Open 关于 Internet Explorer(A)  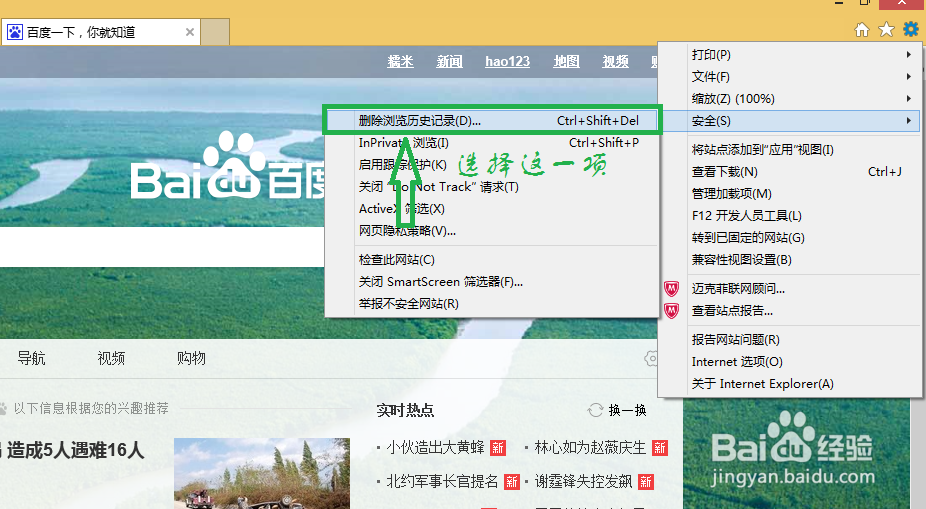tap(790, 384)
